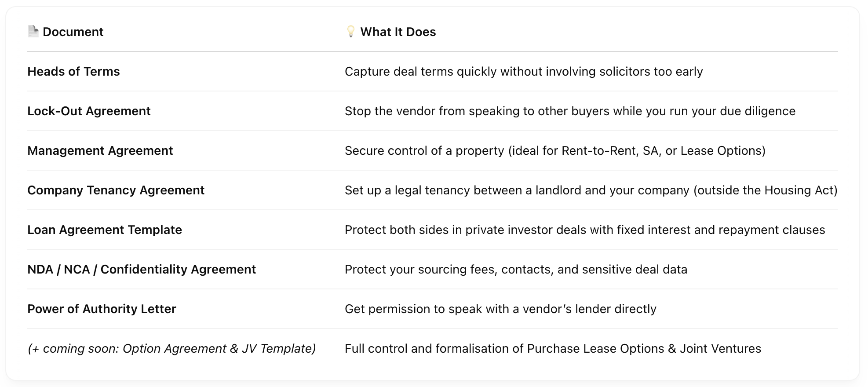Image resolution: width=868 pixels, height=387 pixels.
Task: Click the Management Agreement document name
Action: [100, 151]
